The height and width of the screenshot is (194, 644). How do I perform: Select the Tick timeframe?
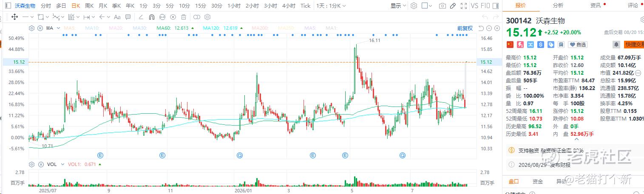[305, 6]
